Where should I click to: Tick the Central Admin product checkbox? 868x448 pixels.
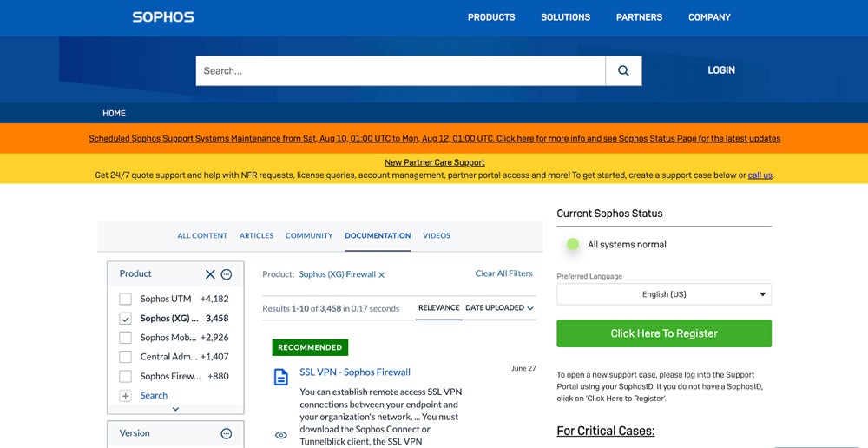coord(125,357)
